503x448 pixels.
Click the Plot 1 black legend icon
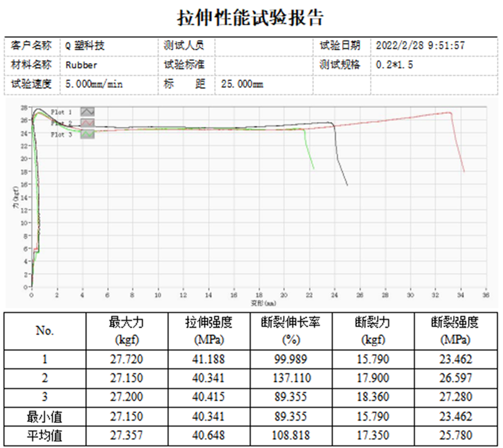point(87,112)
